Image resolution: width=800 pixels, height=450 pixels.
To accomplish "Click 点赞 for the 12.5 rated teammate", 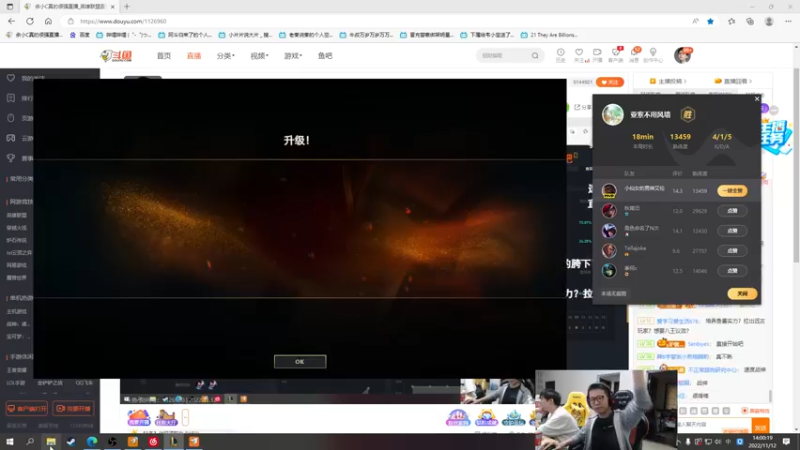I will tap(732, 270).
